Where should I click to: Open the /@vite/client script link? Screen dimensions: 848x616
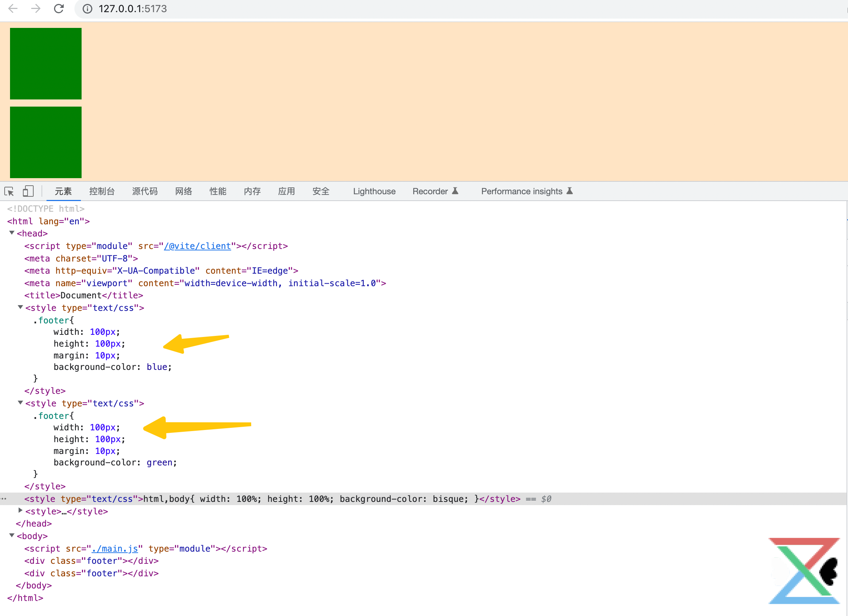tap(198, 246)
